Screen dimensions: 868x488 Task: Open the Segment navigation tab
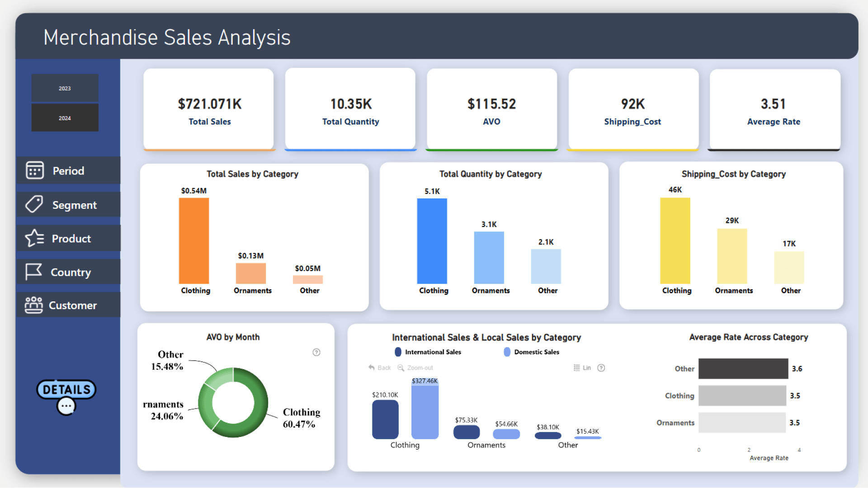coord(68,204)
